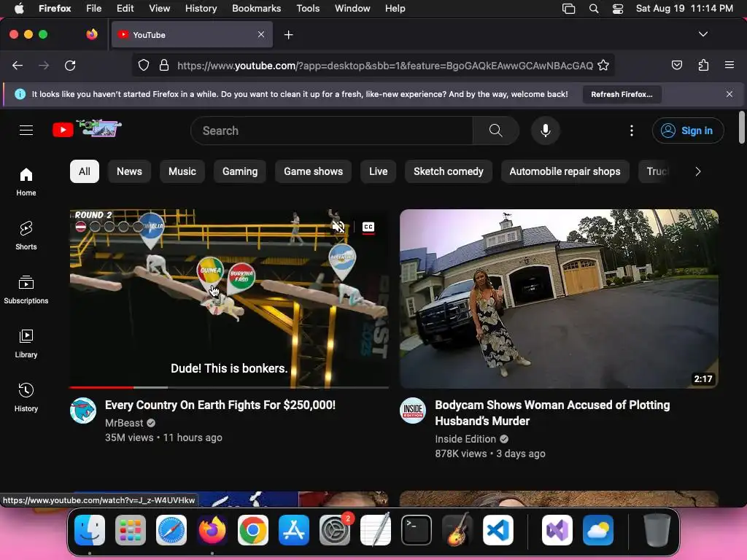Click the Sign in button

pyautogui.click(x=688, y=131)
